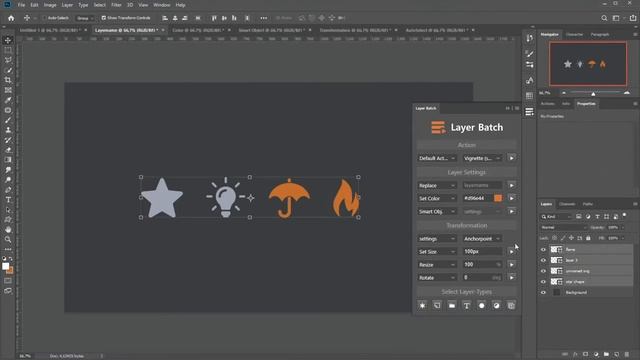Viewport: 640px width, 360px height.
Task: Open the Normal blend mode dropdown
Action: 563,227
